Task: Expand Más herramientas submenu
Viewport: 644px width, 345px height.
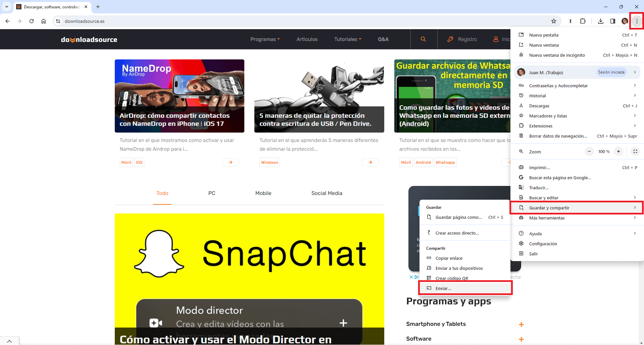Action: click(577, 218)
